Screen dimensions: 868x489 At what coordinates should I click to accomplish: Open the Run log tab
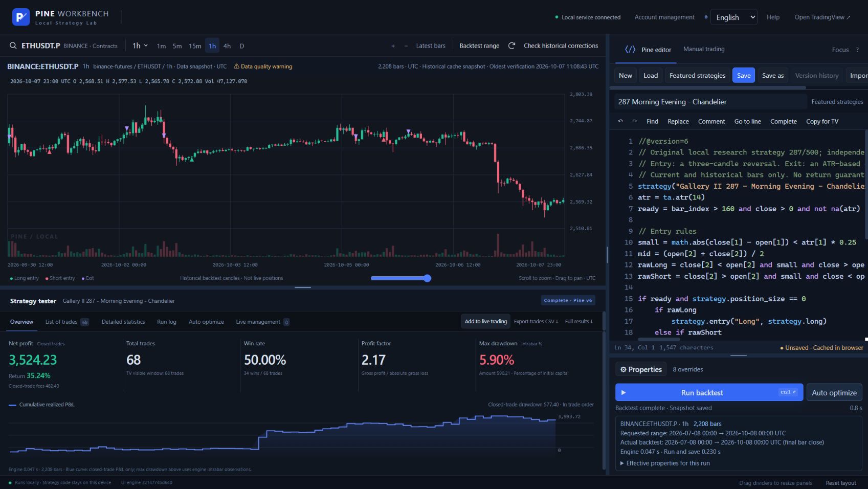point(167,322)
